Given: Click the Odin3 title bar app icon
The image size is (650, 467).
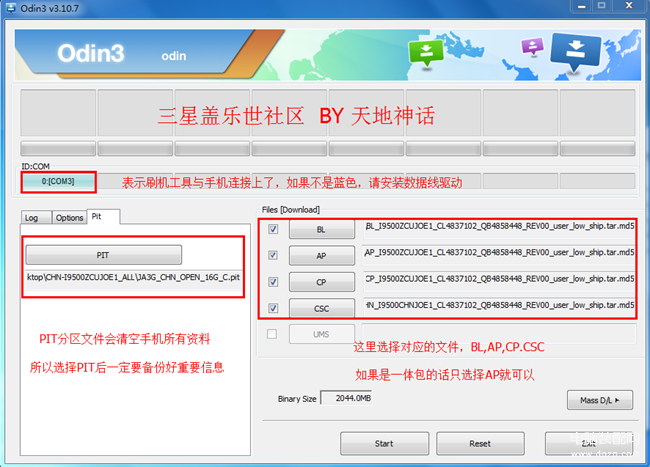Looking at the screenshot, I should (10, 8).
